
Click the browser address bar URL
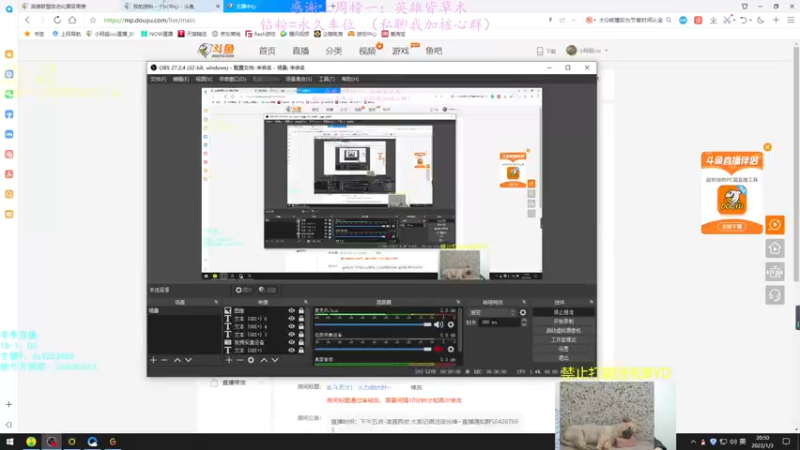pos(149,20)
